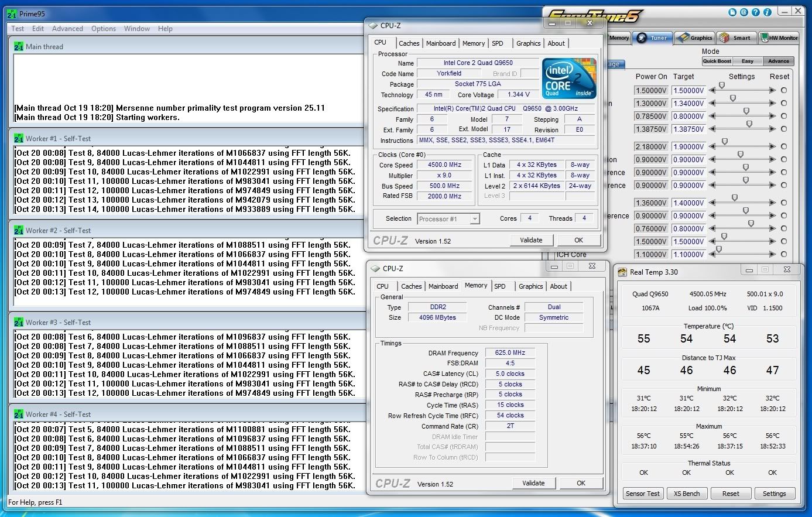Select Reset radio on 0.78500V power-on row

[x=784, y=117]
